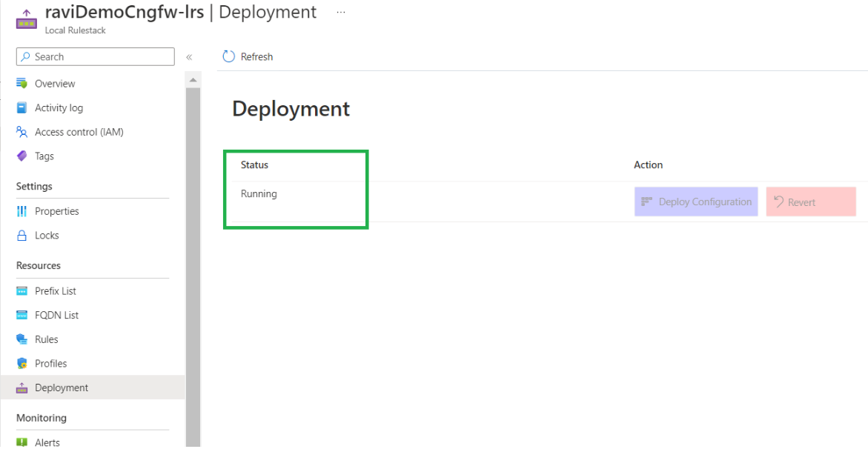Open Alerts under Monitoring
The image size is (868, 449).
click(47, 442)
